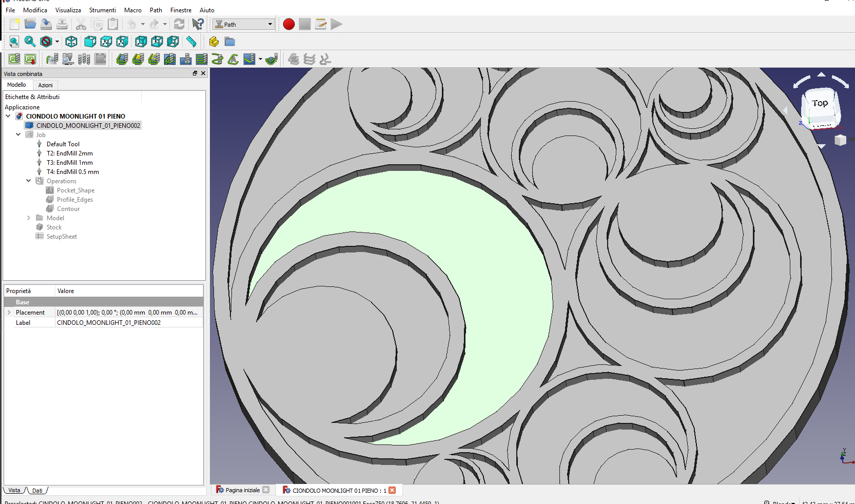Click the Post Process export icon

click(x=30, y=59)
